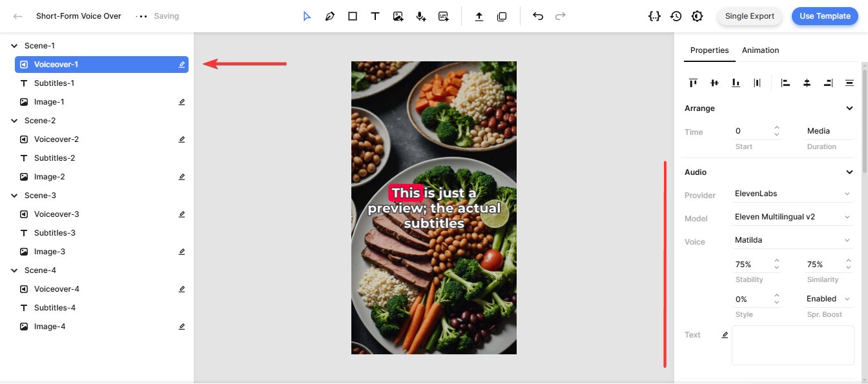Screen dimensions: 868x384
Task: Click the Undo arrow
Action: point(538,17)
